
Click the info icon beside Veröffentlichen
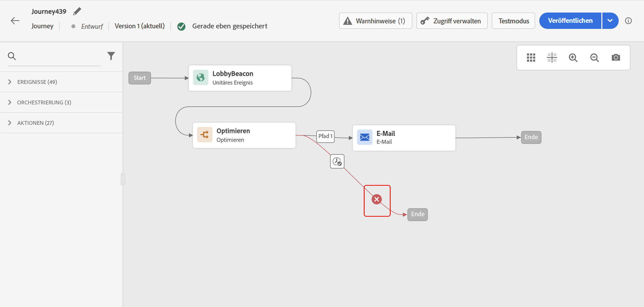click(x=628, y=21)
